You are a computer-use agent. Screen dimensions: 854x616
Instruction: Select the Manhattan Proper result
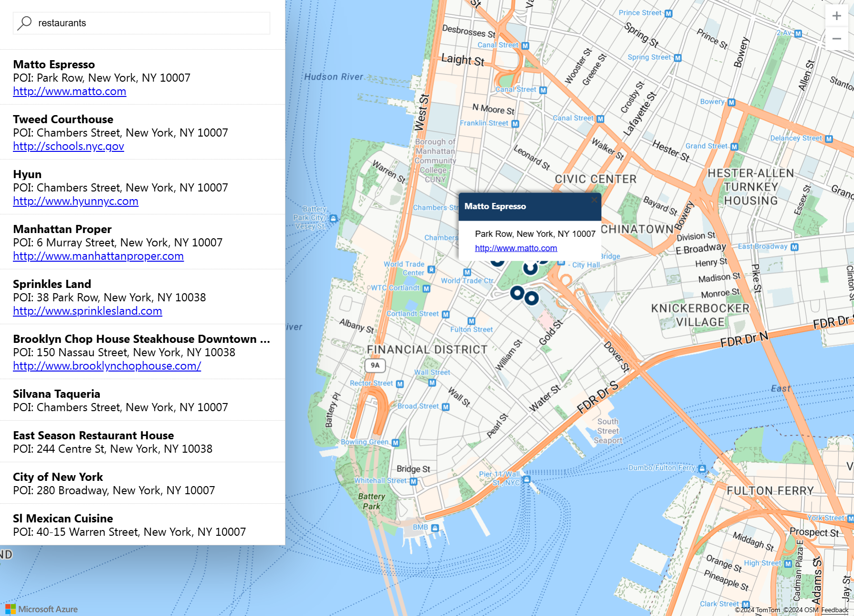click(x=62, y=229)
